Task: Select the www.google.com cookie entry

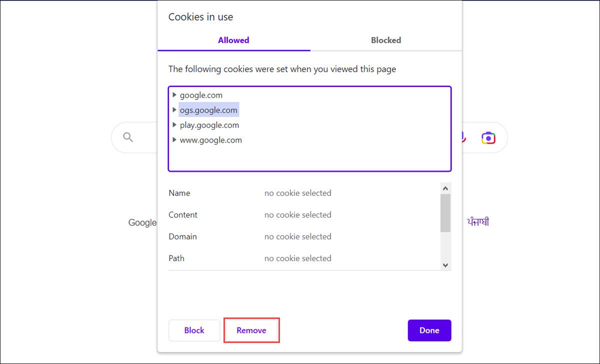Action: pos(210,140)
